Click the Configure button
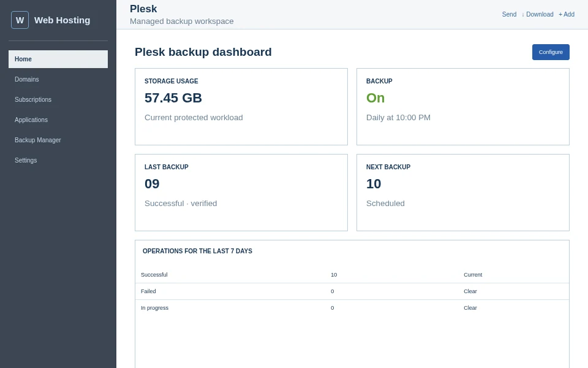The height and width of the screenshot is (368, 588). (x=551, y=52)
